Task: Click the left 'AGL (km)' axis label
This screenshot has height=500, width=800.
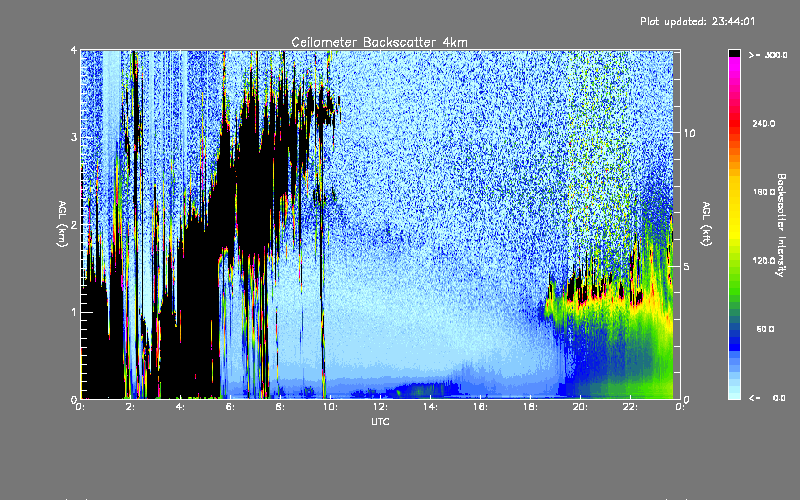Action: (63, 224)
